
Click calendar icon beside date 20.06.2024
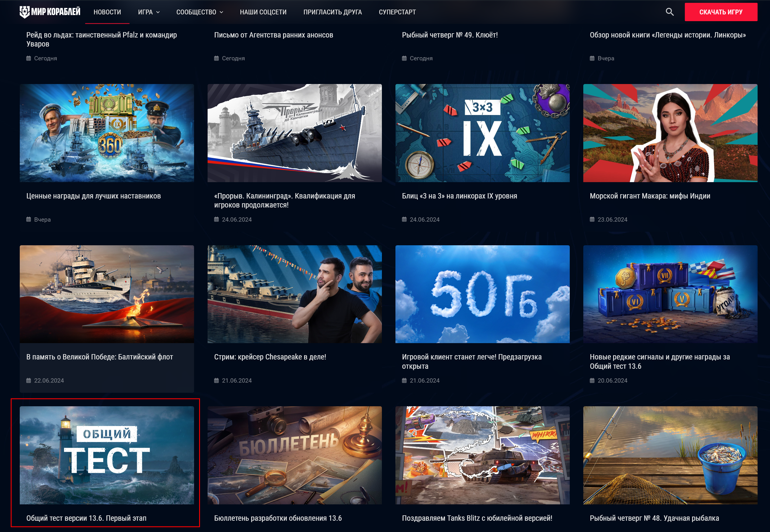[592, 380]
